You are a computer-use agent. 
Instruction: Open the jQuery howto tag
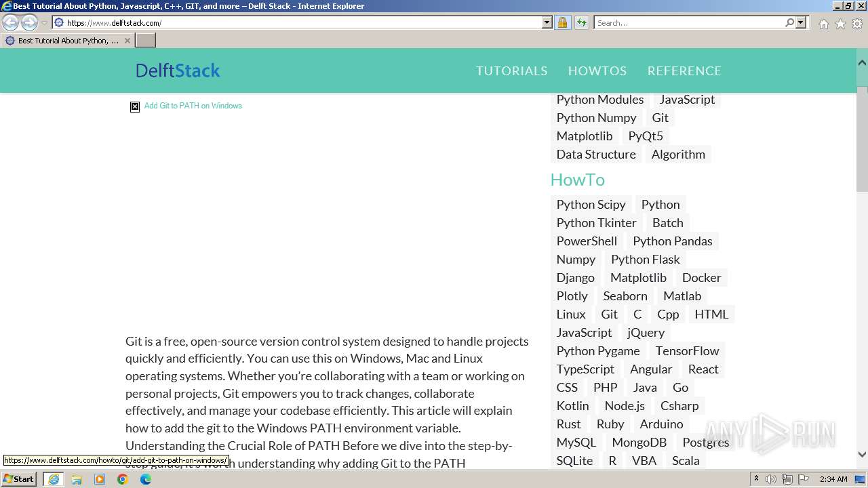point(646,332)
